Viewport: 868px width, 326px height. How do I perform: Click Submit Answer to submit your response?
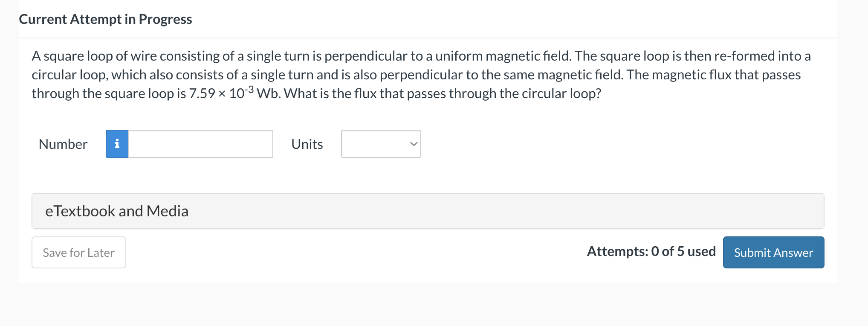(773, 252)
